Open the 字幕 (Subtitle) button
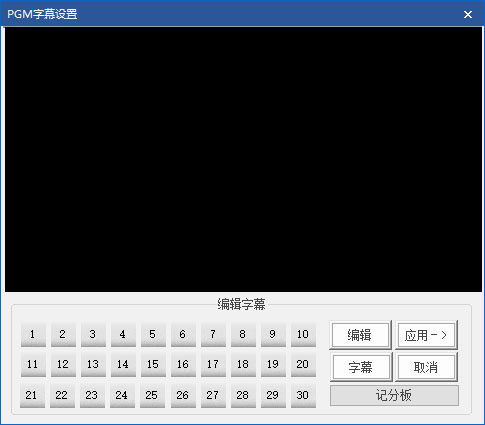 361,367
